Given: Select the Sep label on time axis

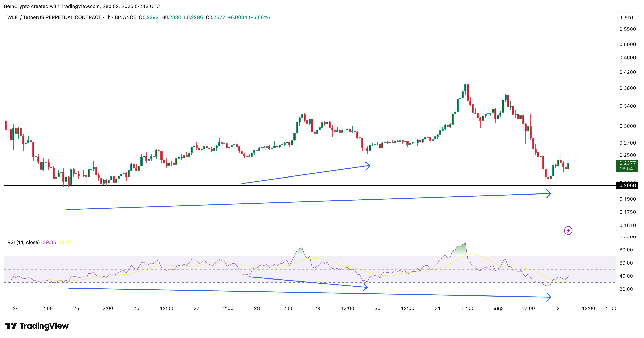Looking at the screenshot, I should tap(498, 308).
